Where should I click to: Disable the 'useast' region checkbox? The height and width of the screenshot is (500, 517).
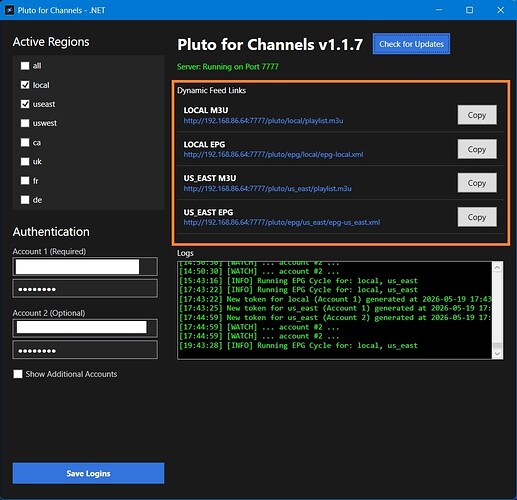(25, 104)
